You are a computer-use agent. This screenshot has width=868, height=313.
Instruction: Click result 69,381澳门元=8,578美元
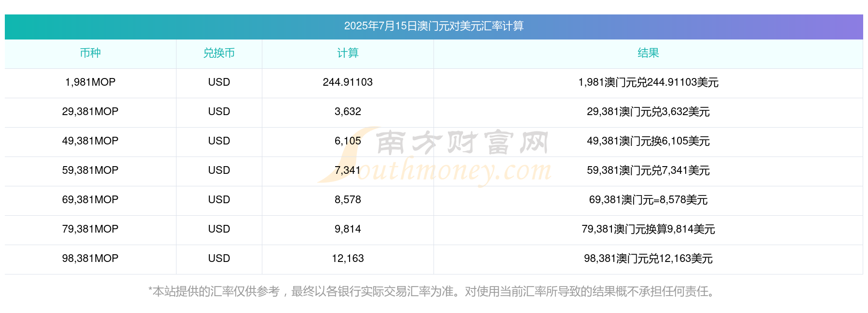(648, 200)
